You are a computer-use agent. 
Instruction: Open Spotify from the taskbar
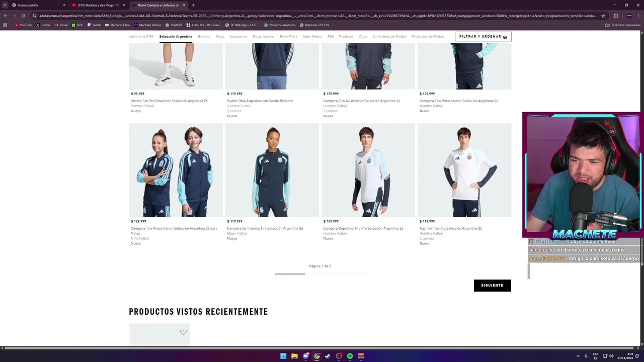pyautogui.click(x=350, y=356)
